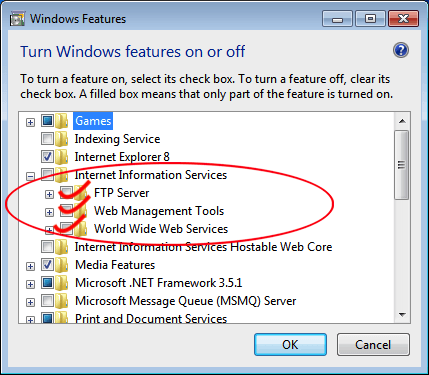429x375 pixels.
Task: Toggle the Print and Document Services checkbox
Action: [x=47, y=318]
